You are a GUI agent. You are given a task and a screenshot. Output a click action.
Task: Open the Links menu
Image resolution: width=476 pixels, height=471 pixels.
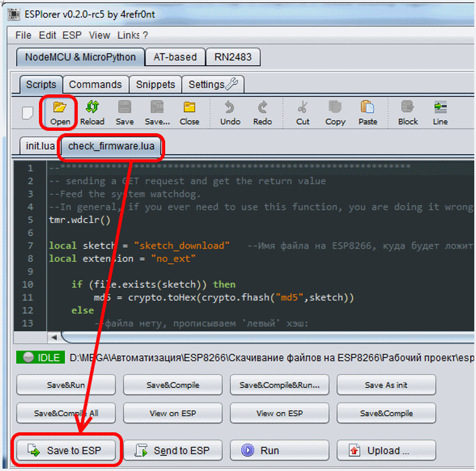[128, 35]
